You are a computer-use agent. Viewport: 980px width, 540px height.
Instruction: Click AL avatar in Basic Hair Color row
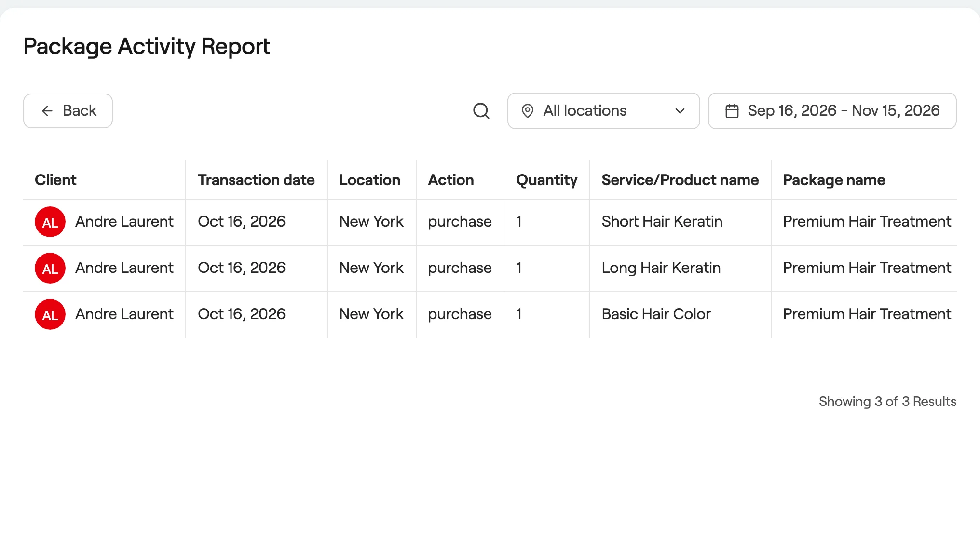(x=50, y=314)
